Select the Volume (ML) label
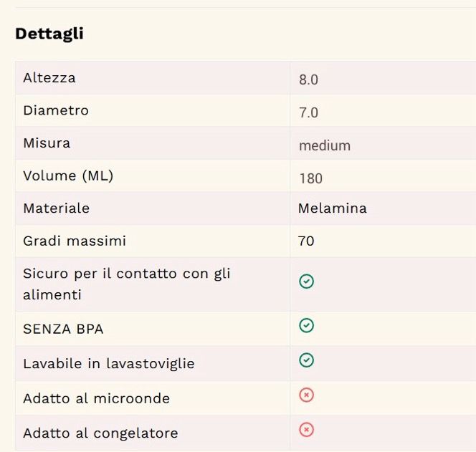Screen dimensions: 476x452 [x=68, y=175]
